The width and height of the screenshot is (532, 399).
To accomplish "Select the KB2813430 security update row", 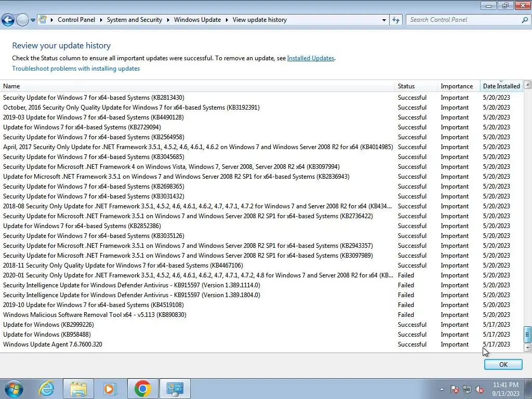I will [261, 98].
